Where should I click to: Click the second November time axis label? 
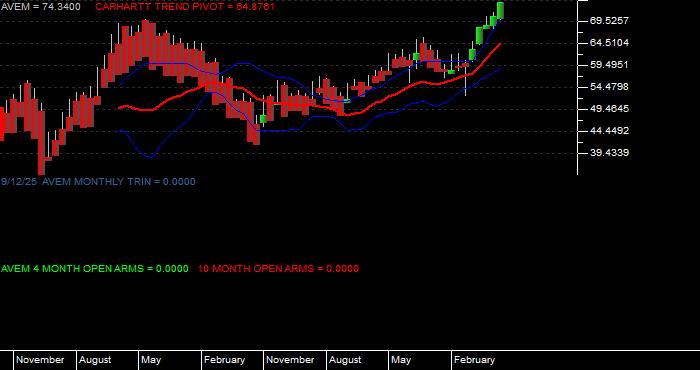point(290,360)
